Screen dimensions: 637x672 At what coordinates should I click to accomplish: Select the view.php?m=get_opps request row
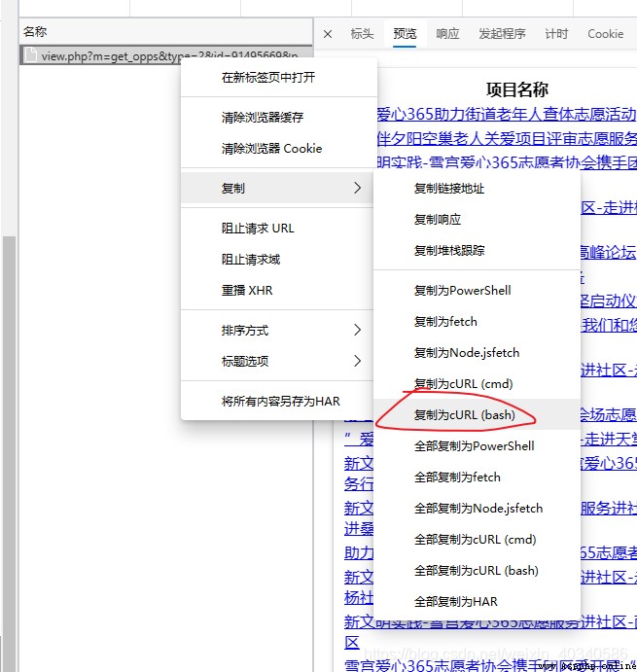point(166,55)
